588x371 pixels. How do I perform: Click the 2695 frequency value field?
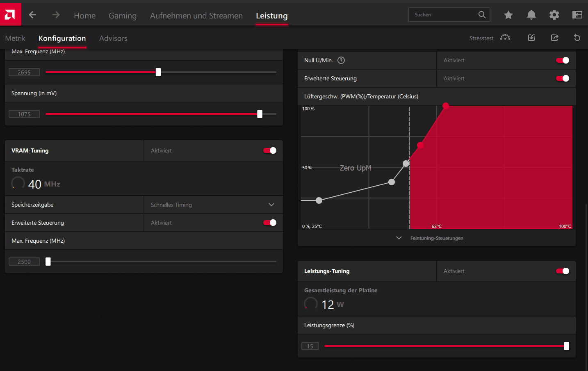coord(24,72)
